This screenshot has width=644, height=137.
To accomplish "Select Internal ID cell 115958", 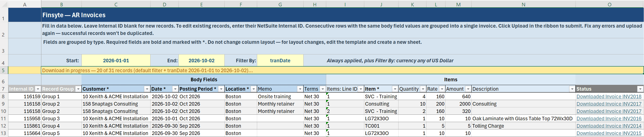I will click(x=25, y=119).
